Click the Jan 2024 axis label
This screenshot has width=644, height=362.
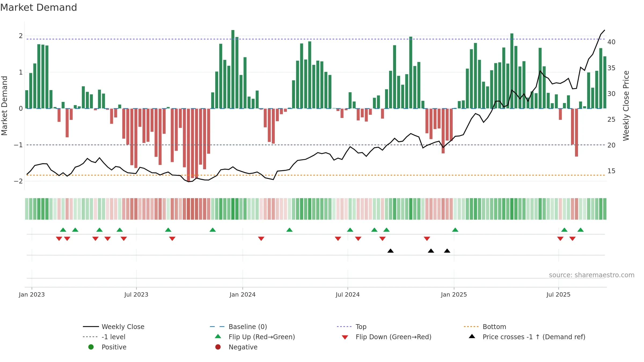tap(243, 295)
